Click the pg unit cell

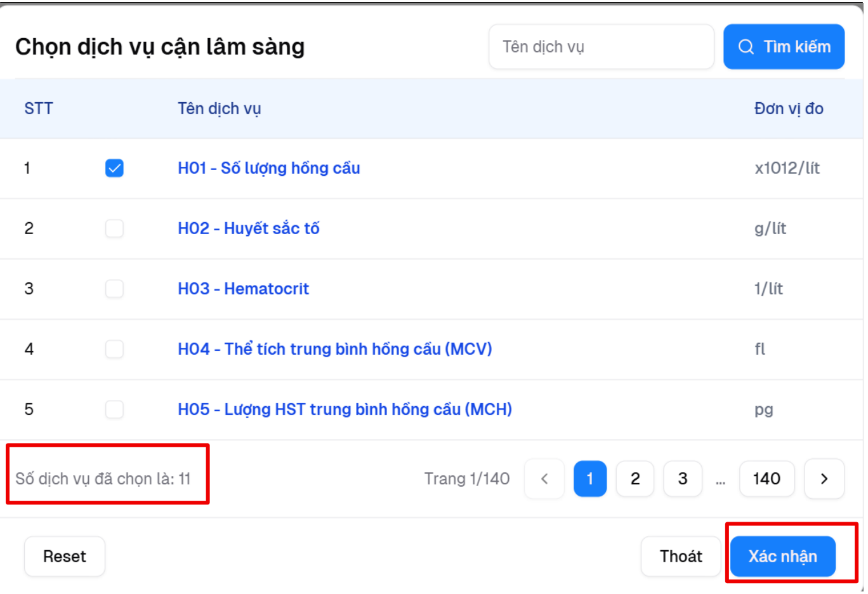coord(764,411)
